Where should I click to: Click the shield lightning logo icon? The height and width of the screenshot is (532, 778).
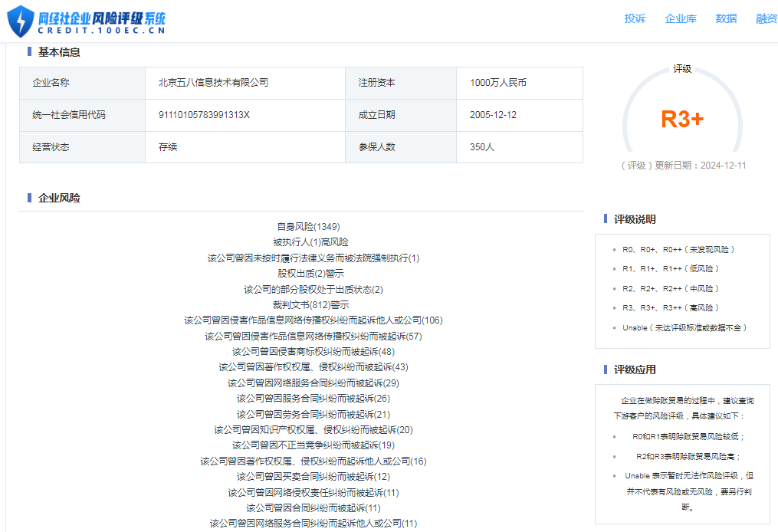[x=21, y=21]
